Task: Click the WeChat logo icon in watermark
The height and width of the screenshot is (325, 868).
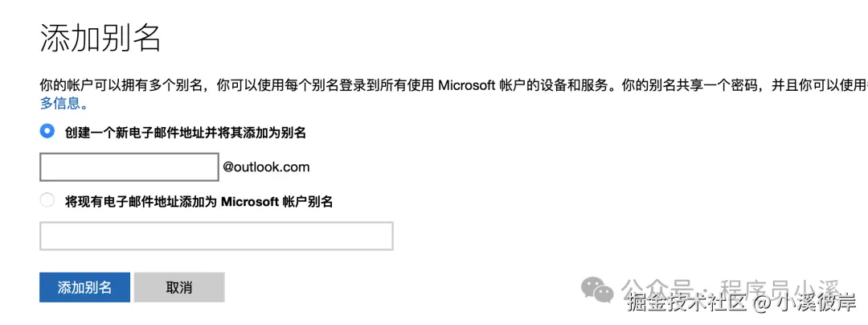Action: coord(597,289)
